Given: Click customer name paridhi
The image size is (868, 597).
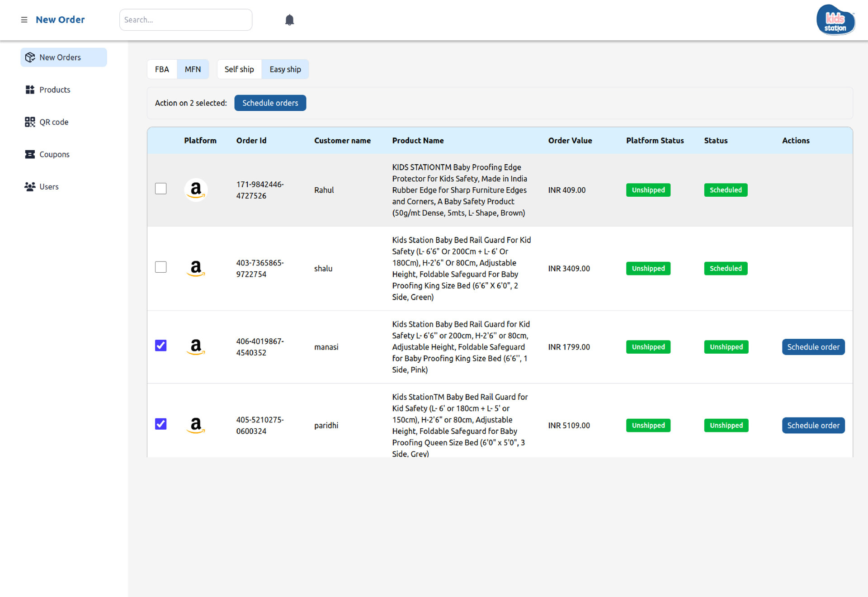Looking at the screenshot, I should click(326, 426).
